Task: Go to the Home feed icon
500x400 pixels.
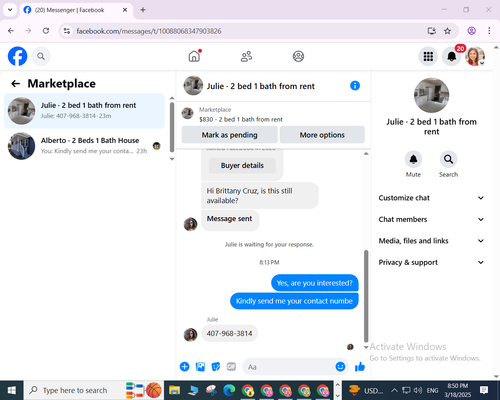Action: [194, 56]
